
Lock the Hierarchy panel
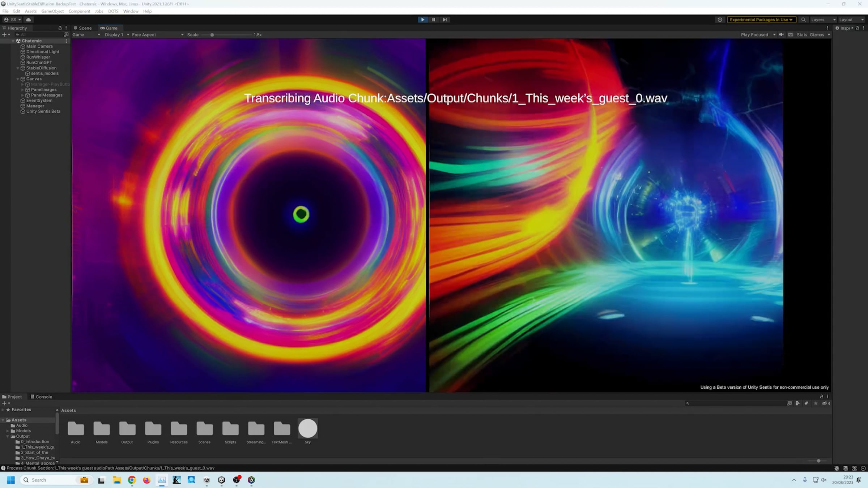click(x=60, y=28)
